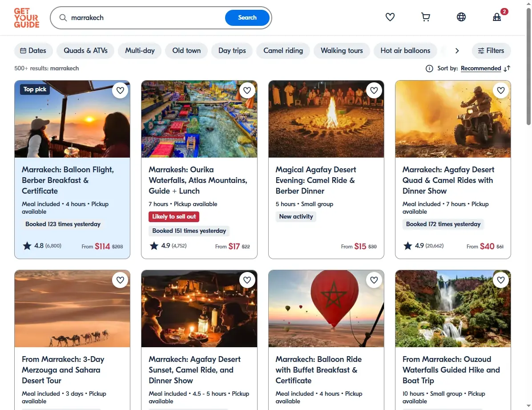Save Magical Agafay Desert Evening to wishlist

tap(374, 90)
